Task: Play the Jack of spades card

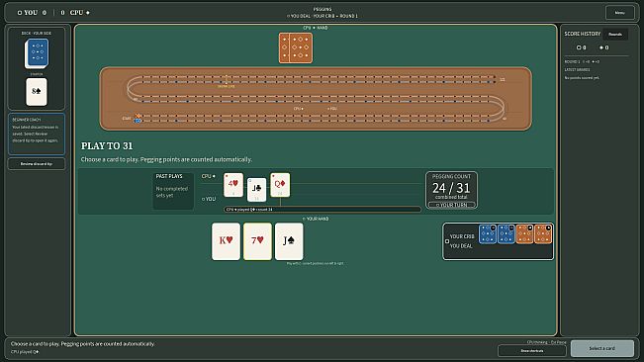Action: tap(289, 241)
